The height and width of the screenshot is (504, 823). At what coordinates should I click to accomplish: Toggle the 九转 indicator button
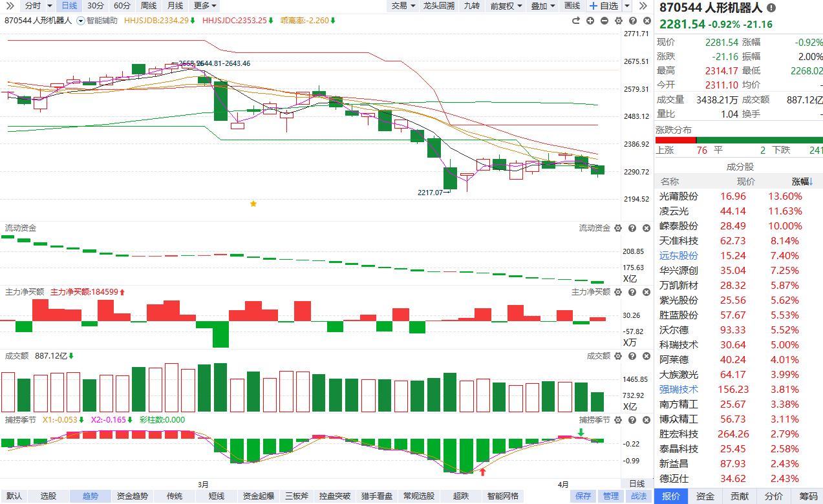click(471, 6)
